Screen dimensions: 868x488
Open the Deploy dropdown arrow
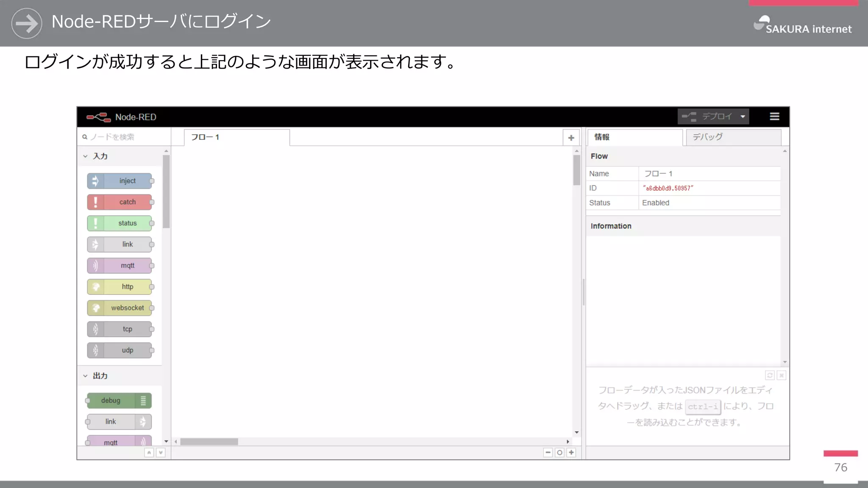coord(743,116)
